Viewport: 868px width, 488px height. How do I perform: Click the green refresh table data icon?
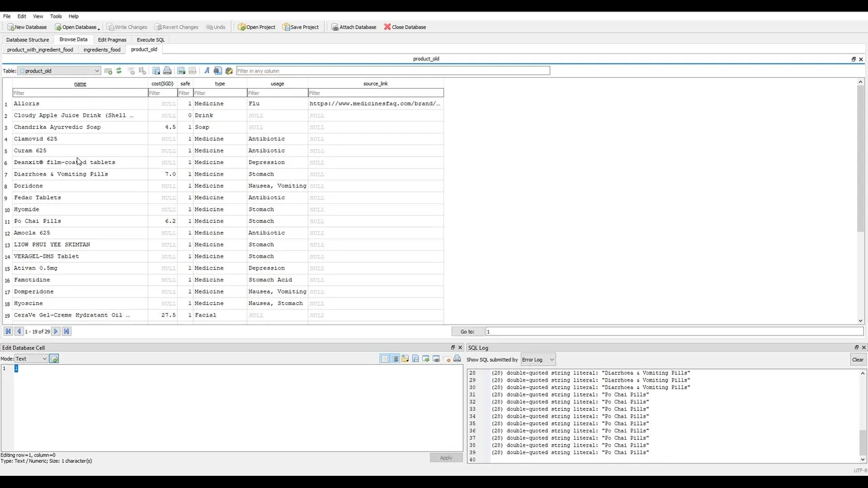pos(119,70)
